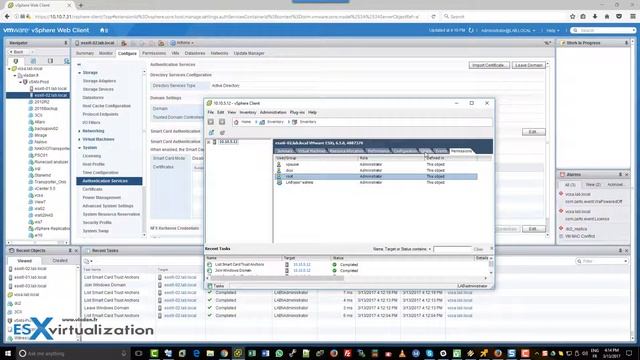Click the Tasks icon in vSphere Client status bar
Viewport: 640px width, 360px height.
tap(210, 286)
